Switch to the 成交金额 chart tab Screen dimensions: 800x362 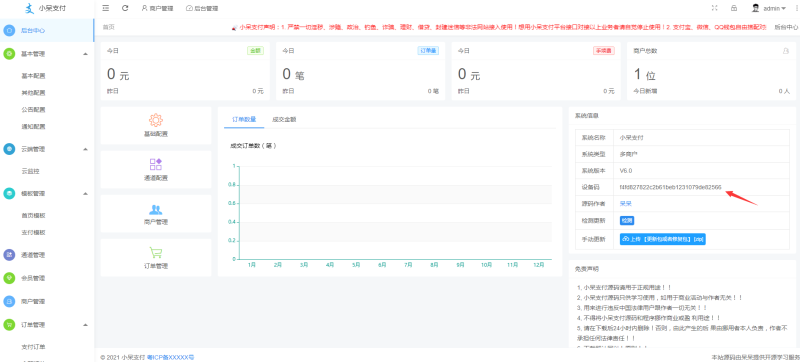click(x=284, y=119)
